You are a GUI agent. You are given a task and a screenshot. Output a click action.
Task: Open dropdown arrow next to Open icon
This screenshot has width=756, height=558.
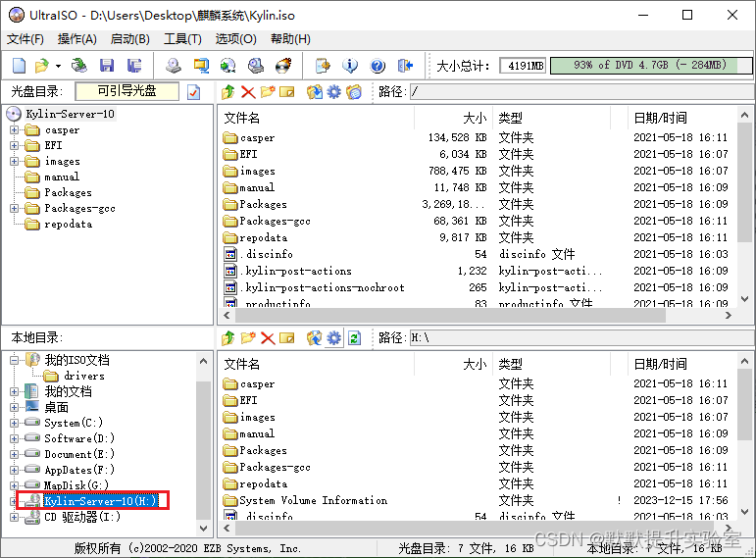tap(58, 66)
